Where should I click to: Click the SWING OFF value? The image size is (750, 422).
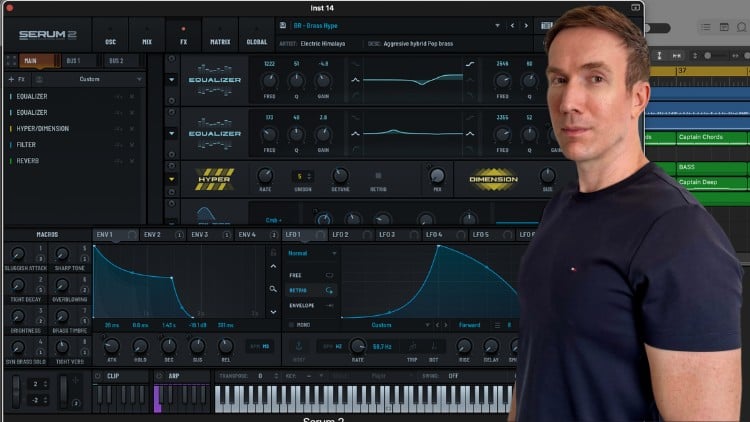click(452, 376)
